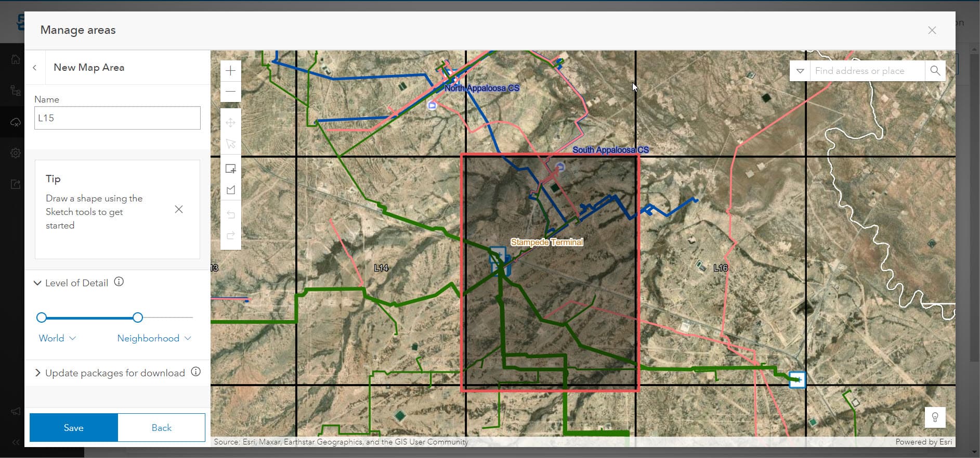Open the Neighborhood level dropdown
Viewport: 980px width, 458px height.
[154, 338]
